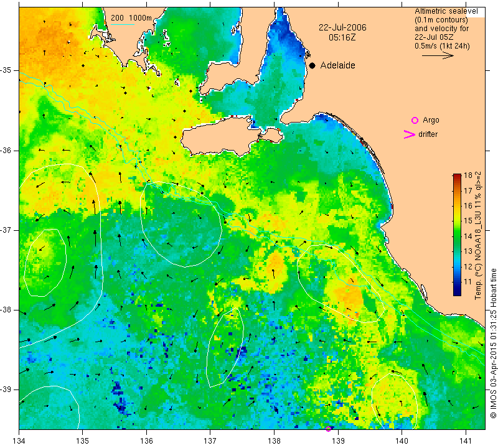Image resolution: width=498 pixels, height=448 pixels.
Task: Click the magenta drifter legend symbol
Action: tap(410, 134)
